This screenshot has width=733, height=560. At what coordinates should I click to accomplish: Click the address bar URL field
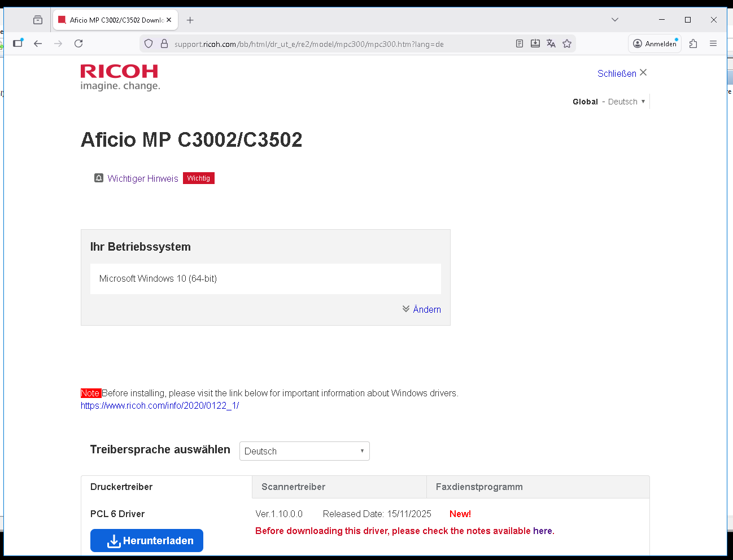[x=339, y=44]
